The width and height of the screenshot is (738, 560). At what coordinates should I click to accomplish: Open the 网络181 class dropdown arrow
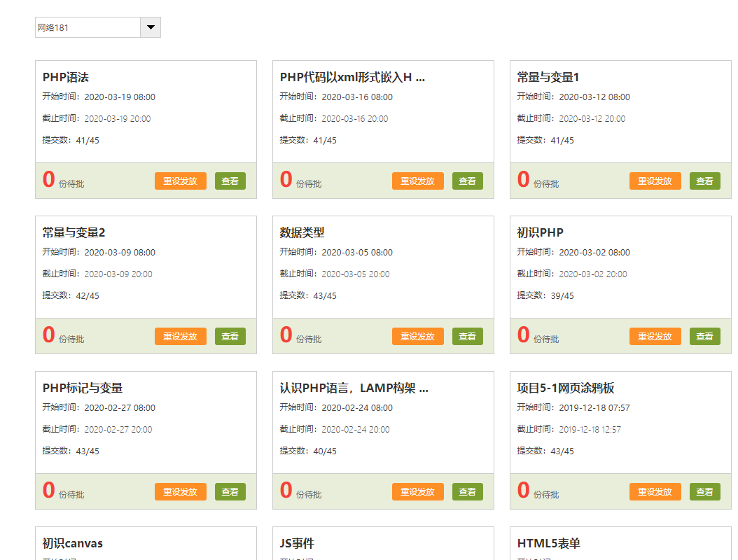click(x=151, y=27)
